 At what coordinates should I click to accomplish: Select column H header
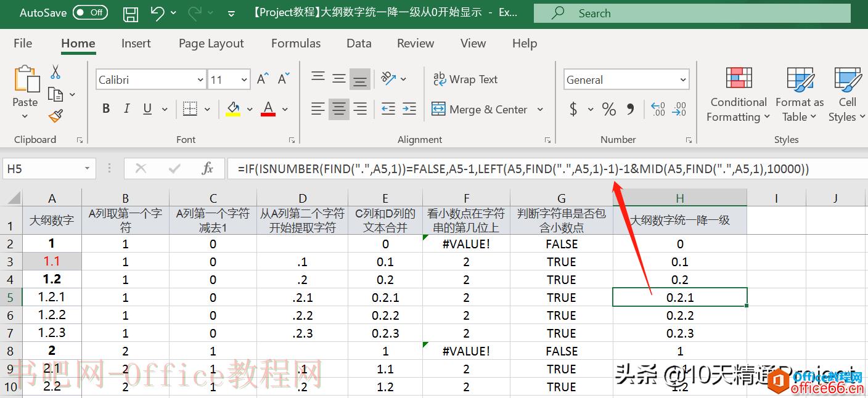click(680, 198)
